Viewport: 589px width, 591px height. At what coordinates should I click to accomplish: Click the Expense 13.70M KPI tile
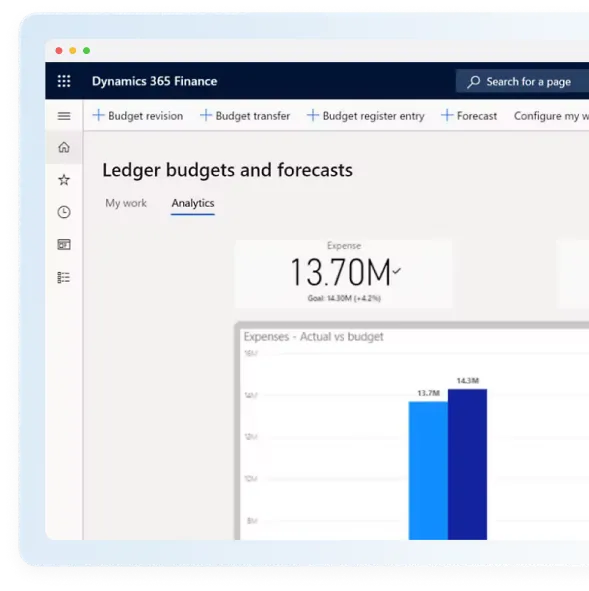(x=344, y=274)
